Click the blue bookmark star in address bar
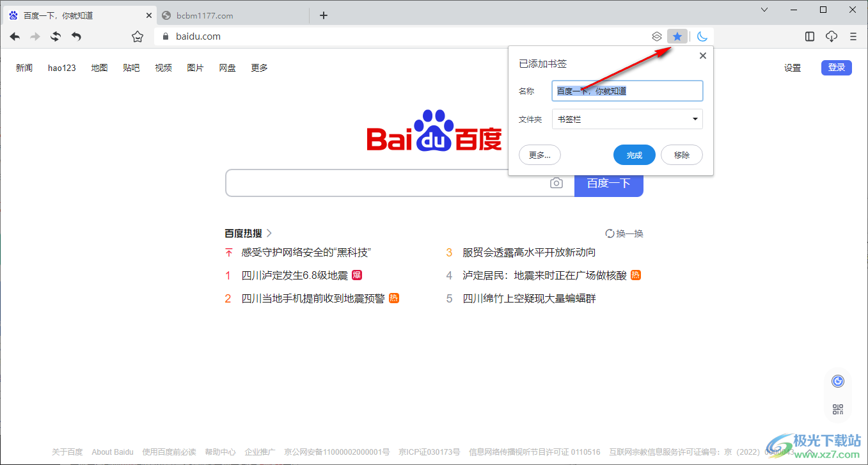 (x=677, y=36)
